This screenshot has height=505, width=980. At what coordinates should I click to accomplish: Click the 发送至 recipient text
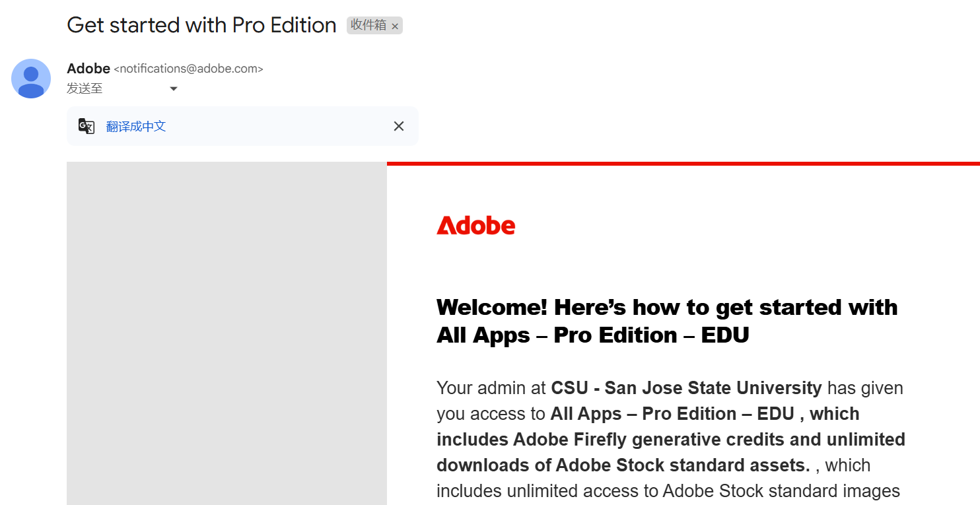click(x=85, y=88)
